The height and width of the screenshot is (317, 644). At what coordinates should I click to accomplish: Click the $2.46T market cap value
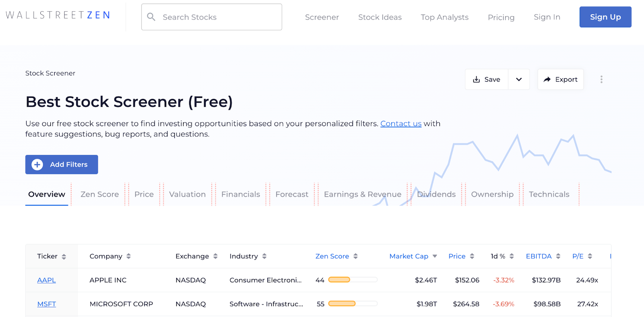(x=426, y=280)
